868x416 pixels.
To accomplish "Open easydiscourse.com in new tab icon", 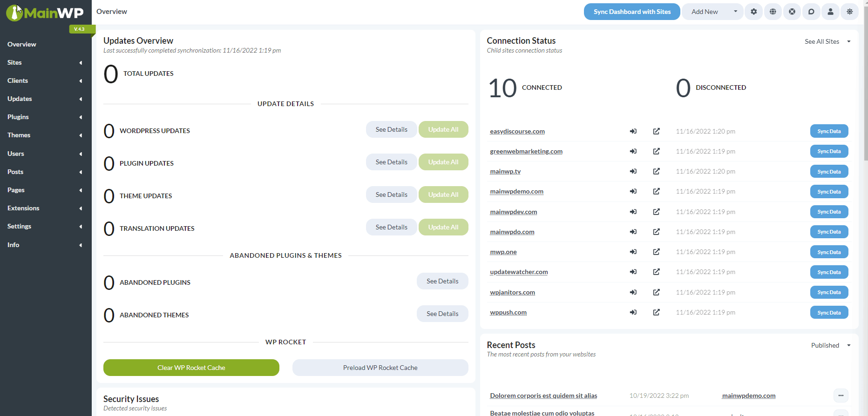I will 656,131.
